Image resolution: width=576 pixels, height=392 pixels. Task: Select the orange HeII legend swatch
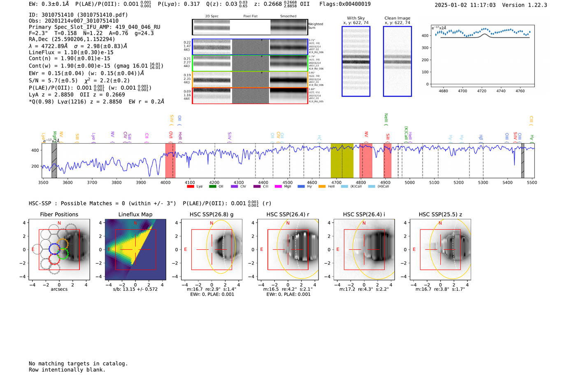tap(322, 186)
